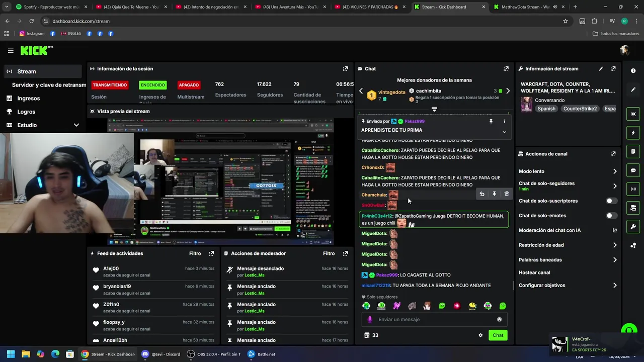
Task: Open the emoji picker in the message box
Action: [x=499, y=319]
